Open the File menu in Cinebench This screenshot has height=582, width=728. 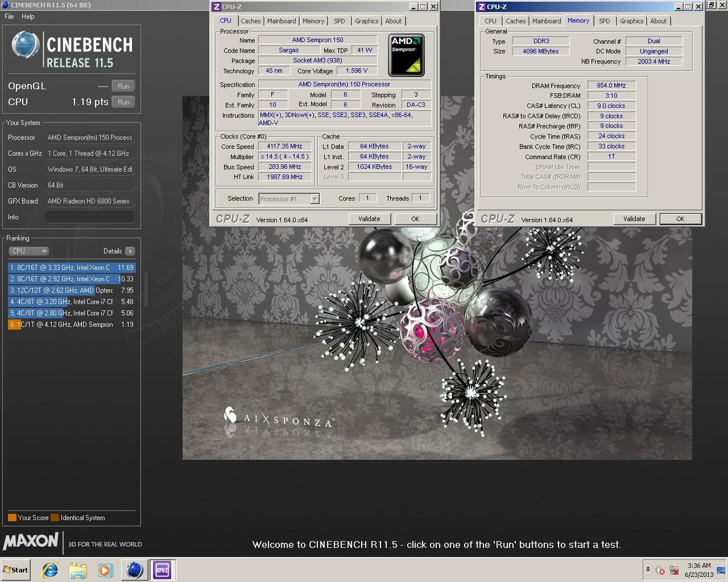pos(9,16)
